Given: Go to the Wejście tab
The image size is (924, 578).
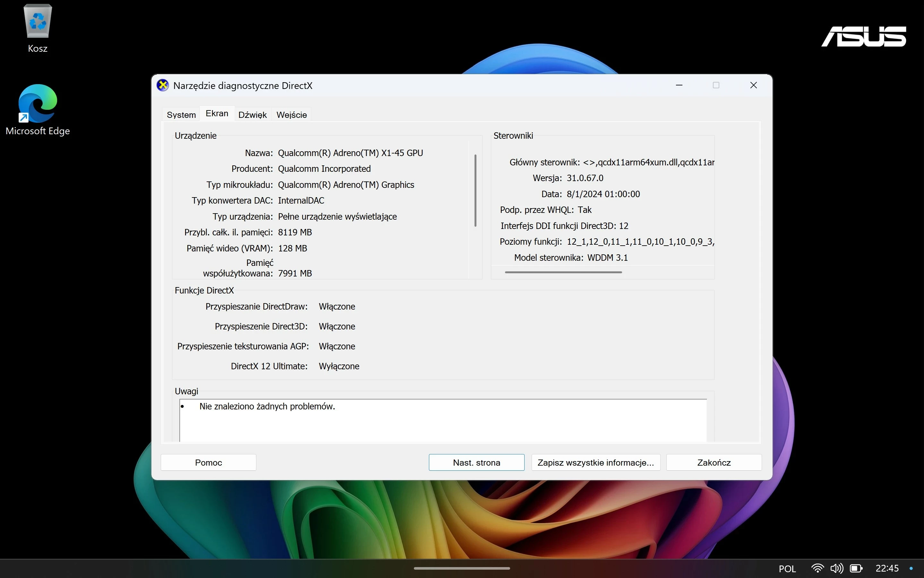Looking at the screenshot, I should (x=291, y=115).
